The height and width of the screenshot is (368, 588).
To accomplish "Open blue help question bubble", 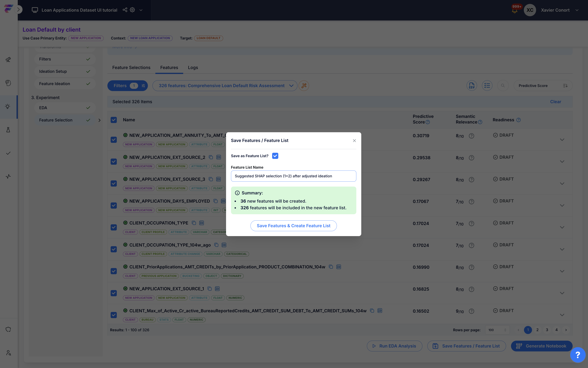I will coord(578,355).
